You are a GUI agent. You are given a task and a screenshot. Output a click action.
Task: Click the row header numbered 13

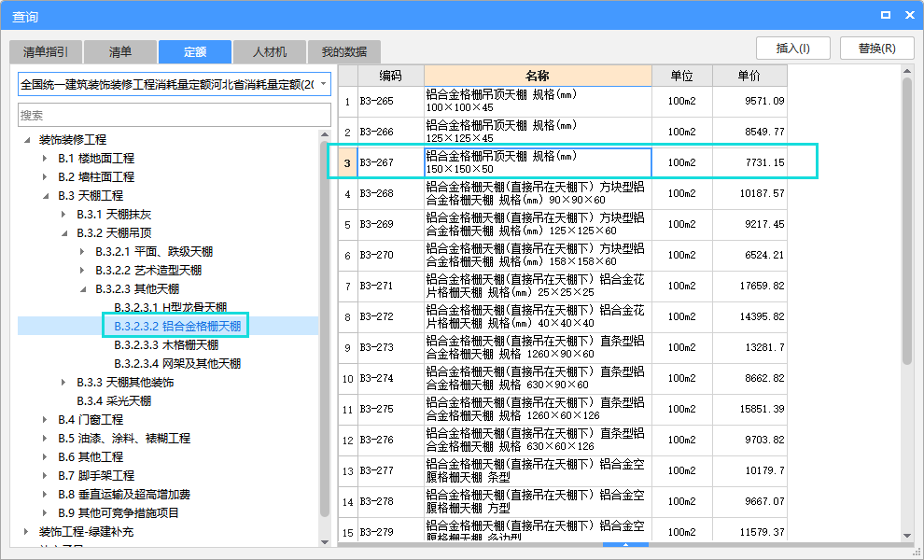point(348,470)
